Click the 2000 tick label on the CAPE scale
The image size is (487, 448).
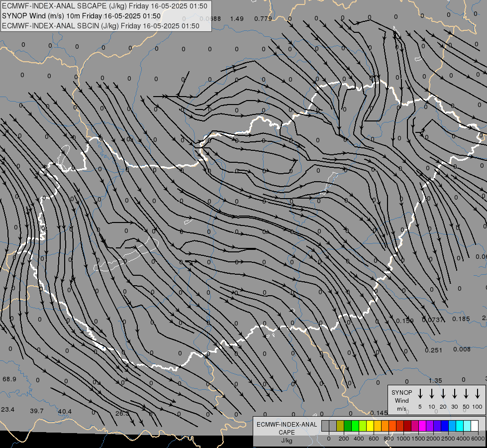point(433,439)
